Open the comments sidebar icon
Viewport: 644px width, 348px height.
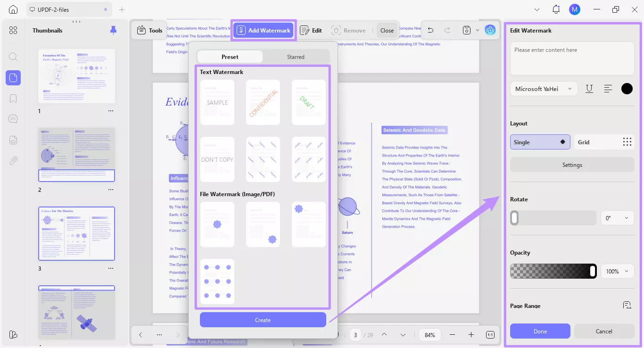point(13,119)
